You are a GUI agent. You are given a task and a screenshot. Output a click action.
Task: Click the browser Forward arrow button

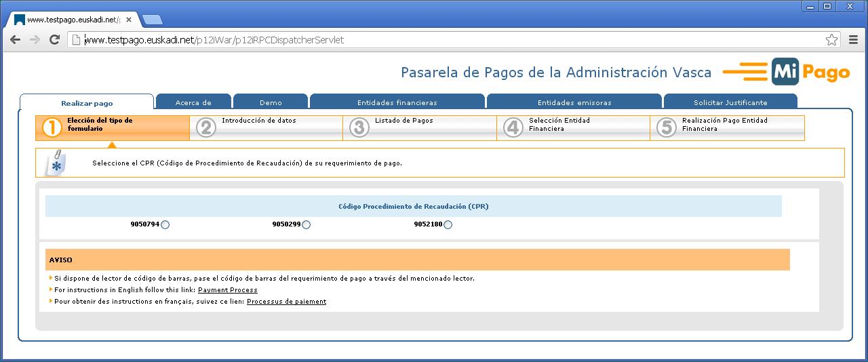tap(35, 40)
